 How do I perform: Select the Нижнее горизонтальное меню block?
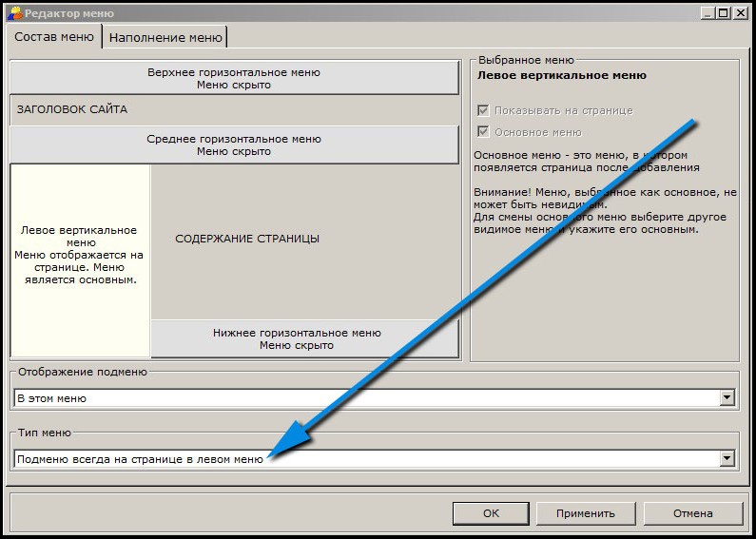(x=304, y=338)
